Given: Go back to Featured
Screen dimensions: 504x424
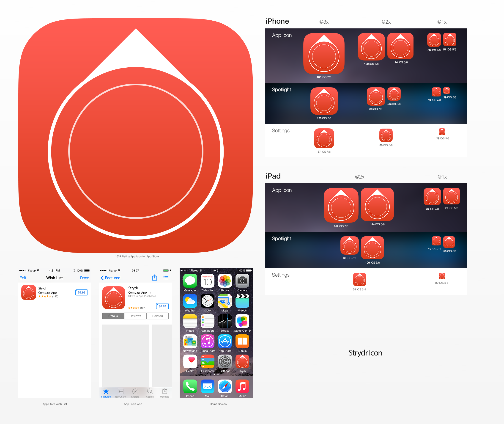Looking at the screenshot, I should click(110, 278).
